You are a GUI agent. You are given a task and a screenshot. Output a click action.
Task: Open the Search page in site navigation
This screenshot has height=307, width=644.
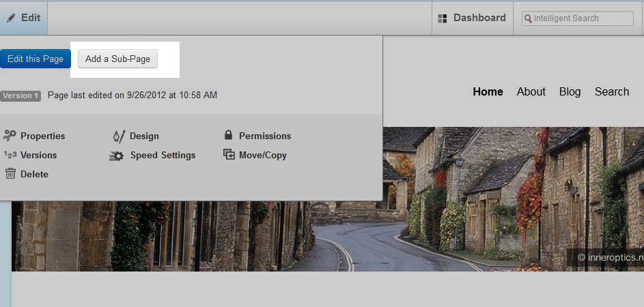[x=611, y=91]
